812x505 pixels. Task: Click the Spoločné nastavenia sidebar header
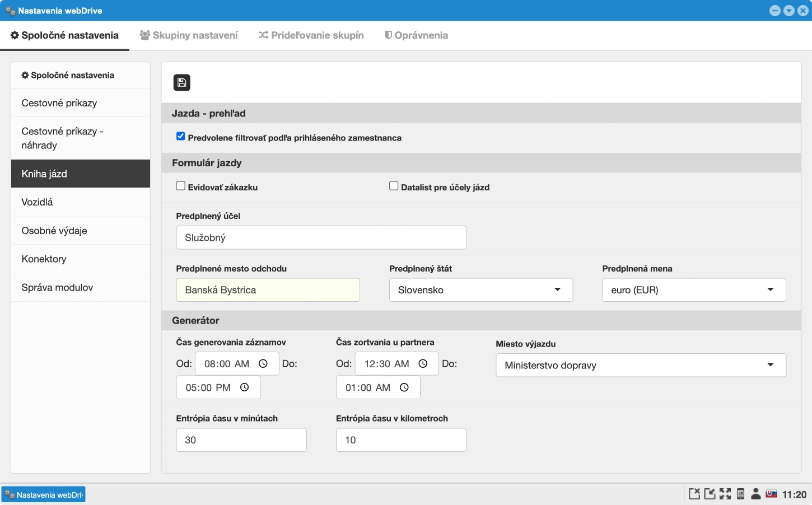point(81,75)
